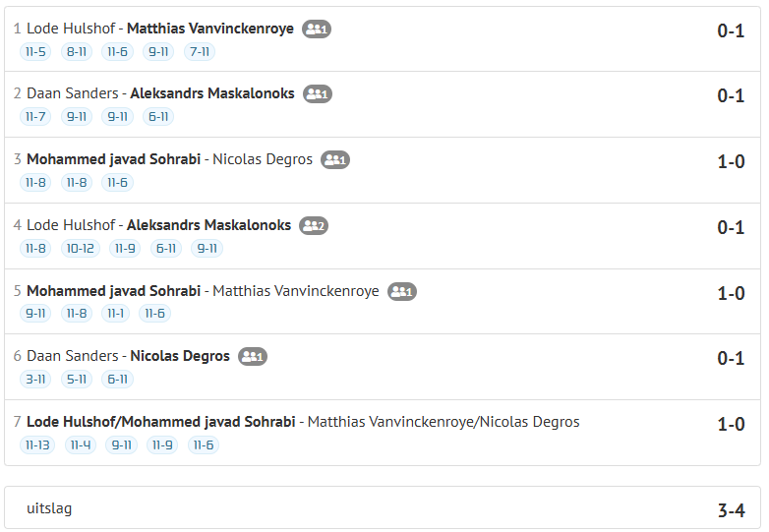The height and width of the screenshot is (532, 769).
Task: Click the 11-1 set score in match 5
Action: (115, 314)
